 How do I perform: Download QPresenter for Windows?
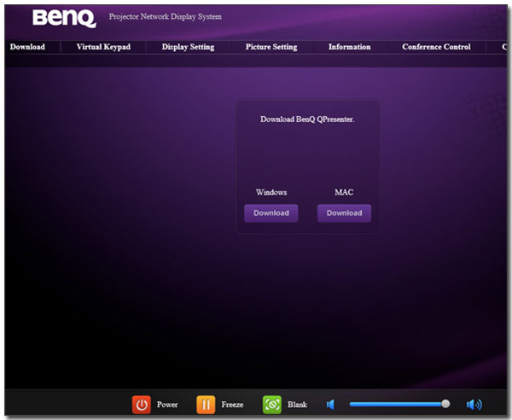click(x=271, y=213)
